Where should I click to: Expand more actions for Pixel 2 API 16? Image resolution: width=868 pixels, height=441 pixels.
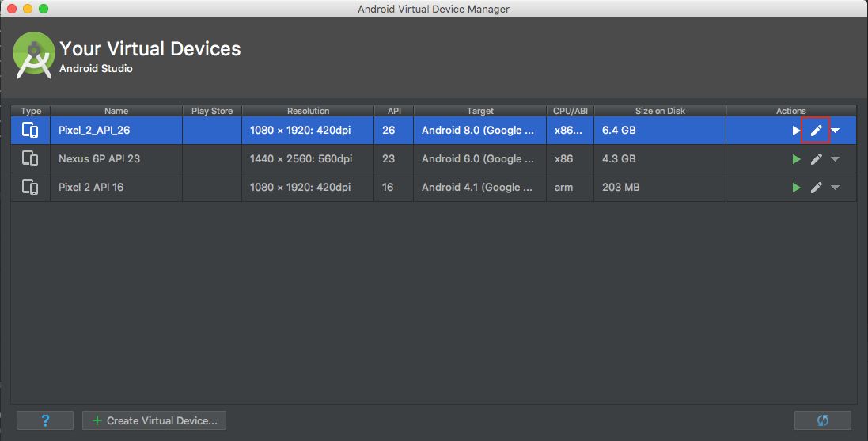click(836, 188)
